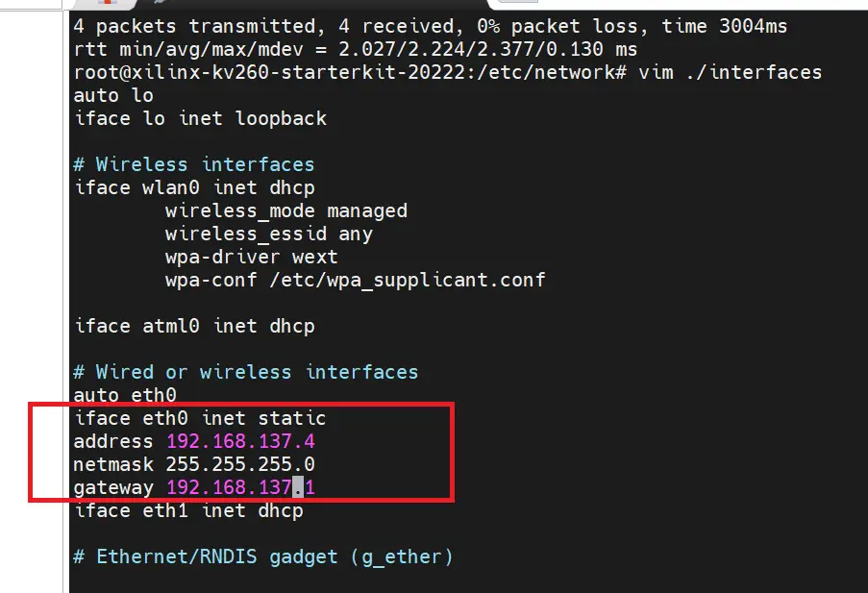Click the rtt min/avg/max/mdev statistics line

click(x=356, y=49)
